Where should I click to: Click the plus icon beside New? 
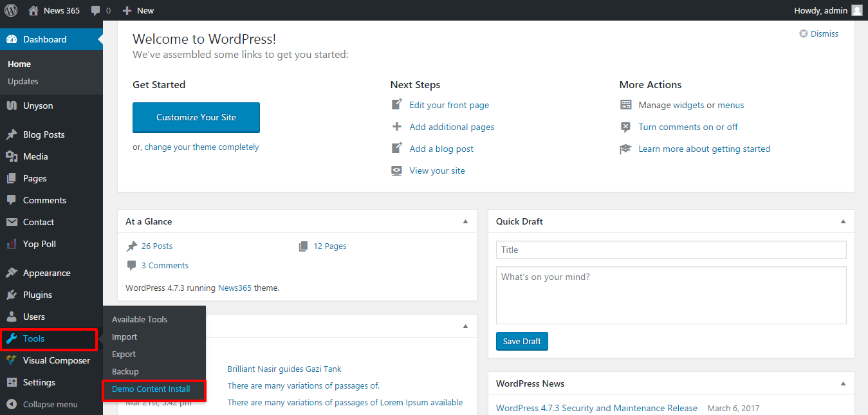[127, 10]
